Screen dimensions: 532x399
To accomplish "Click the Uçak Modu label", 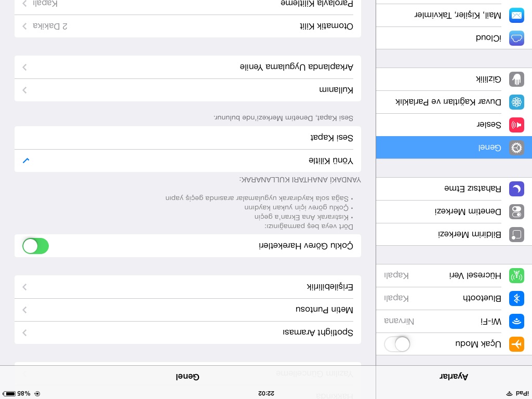I will click(x=478, y=344).
